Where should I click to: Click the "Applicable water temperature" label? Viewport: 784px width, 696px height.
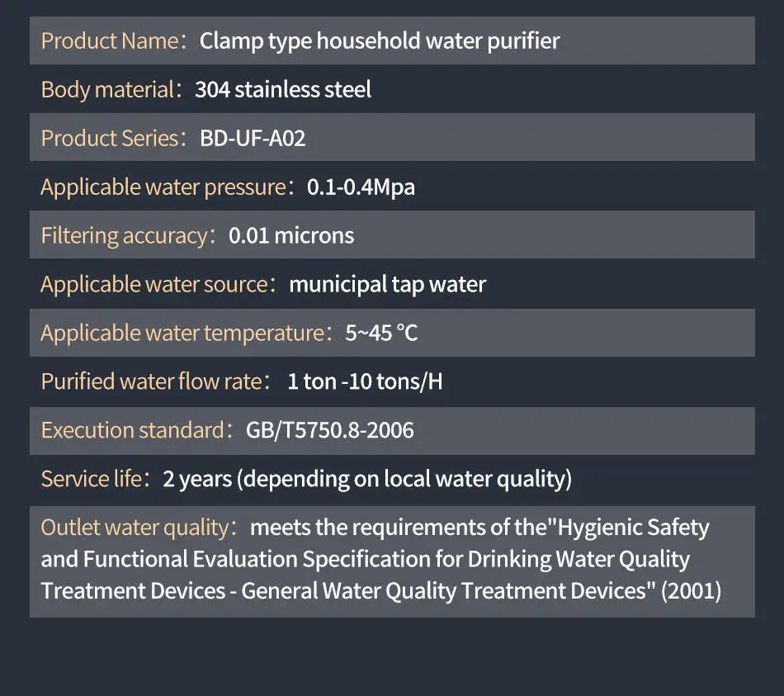click(x=182, y=333)
